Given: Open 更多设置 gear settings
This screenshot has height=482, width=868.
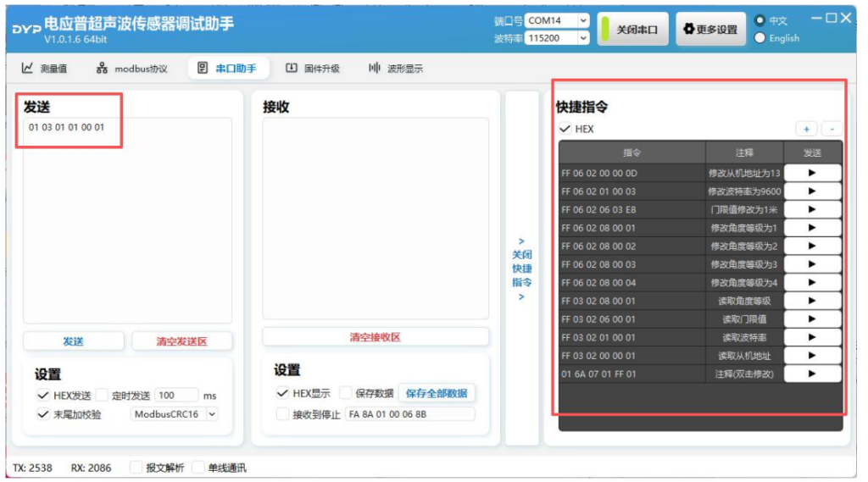Looking at the screenshot, I should [710, 30].
